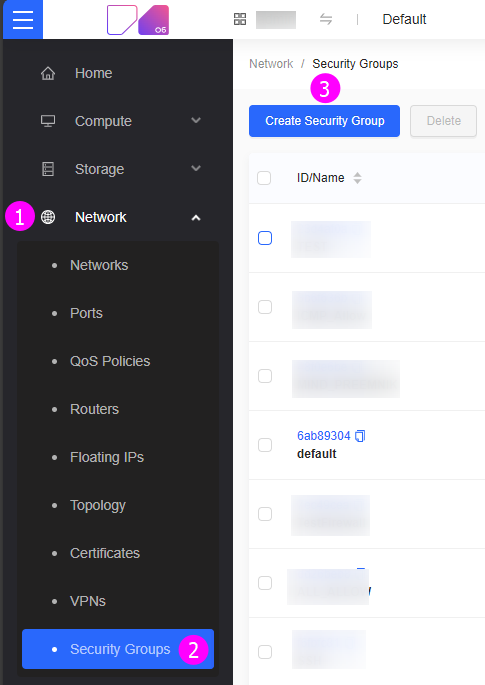Copy the ID 6ab89304 with the copy icon

click(360, 436)
